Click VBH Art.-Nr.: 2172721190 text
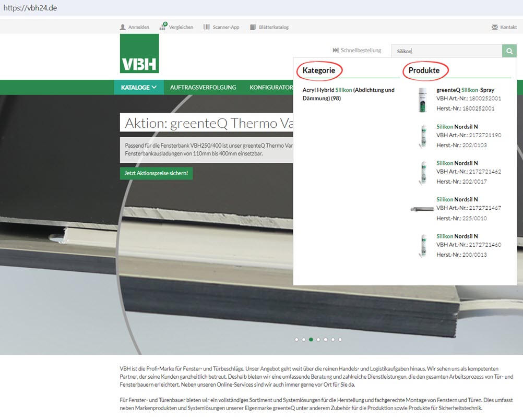Viewport: 523px width, 420px height. pos(469,135)
